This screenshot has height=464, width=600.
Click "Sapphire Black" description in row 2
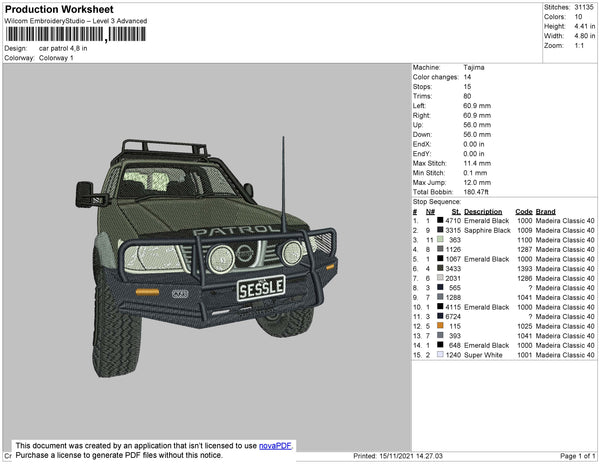pos(488,230)
